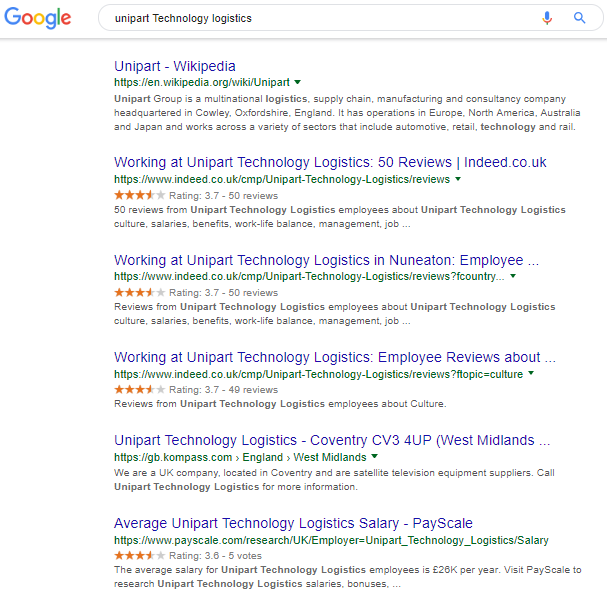This screenshot has width=607, height=599.
Task: Click the Wikipedia snippet starting 'Unipart Group is'
Action: [347, 113]
